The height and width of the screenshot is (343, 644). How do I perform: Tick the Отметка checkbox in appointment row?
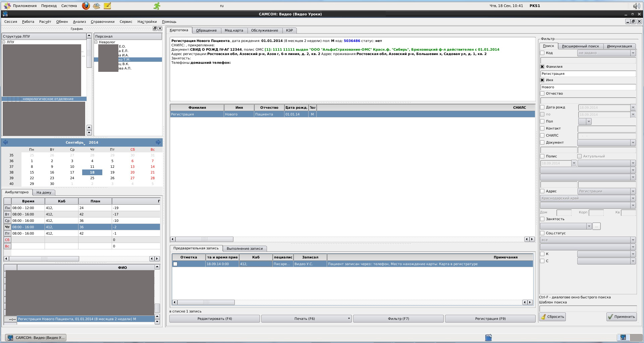(175, 264)
